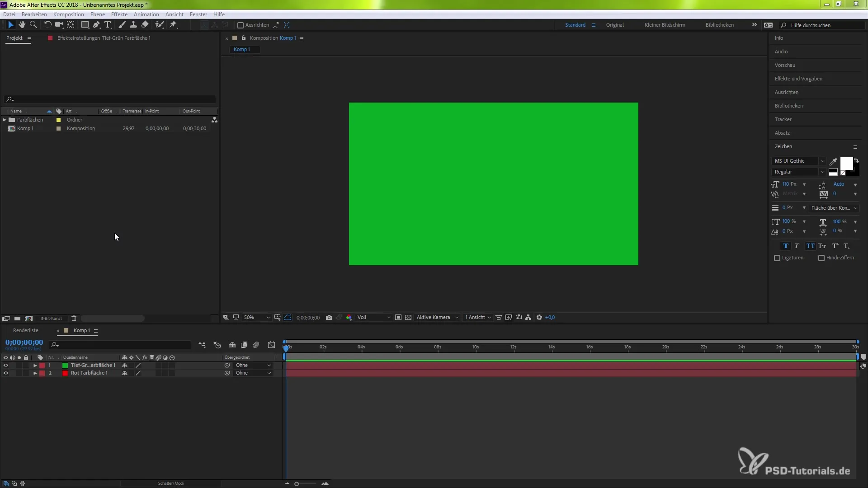The image size is (868, 488).
Task: Hide the Tief-Grün Farbfläche 1 layer
Action: 6,366
